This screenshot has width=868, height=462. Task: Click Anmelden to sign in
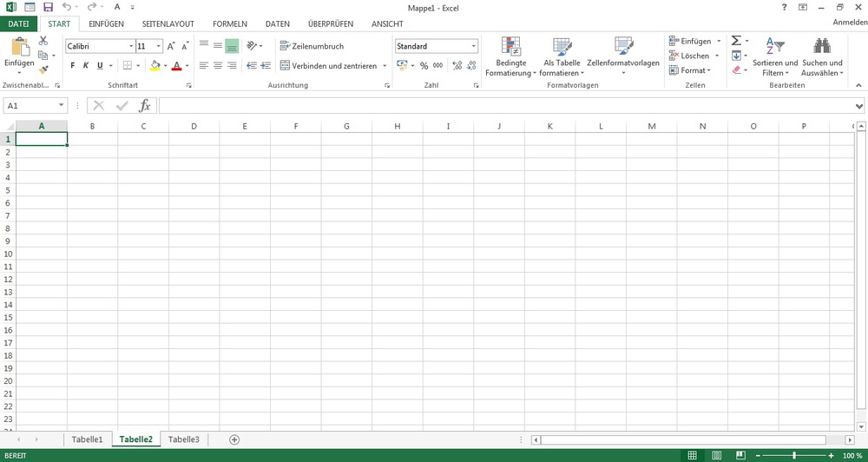click(849, 23)
